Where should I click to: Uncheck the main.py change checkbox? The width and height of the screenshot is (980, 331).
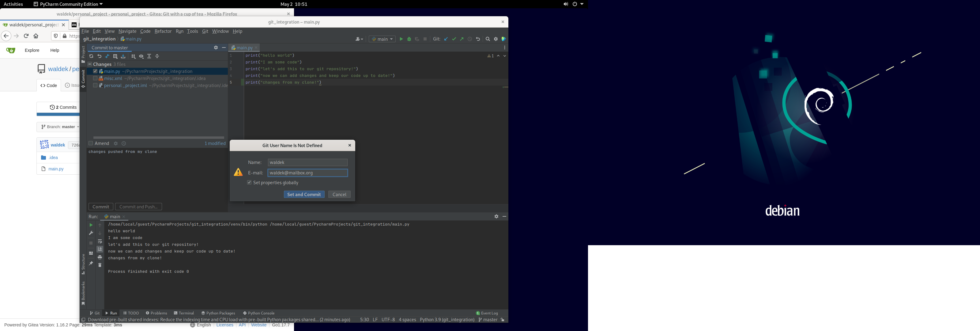click(x=95, y=71)
